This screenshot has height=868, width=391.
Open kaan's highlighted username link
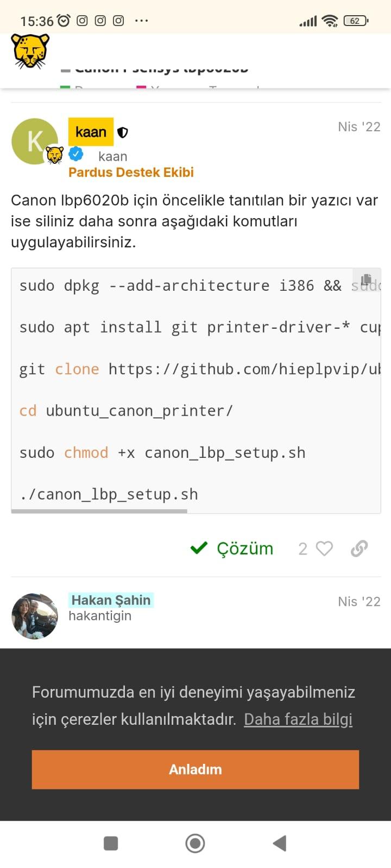click(91, 132)
